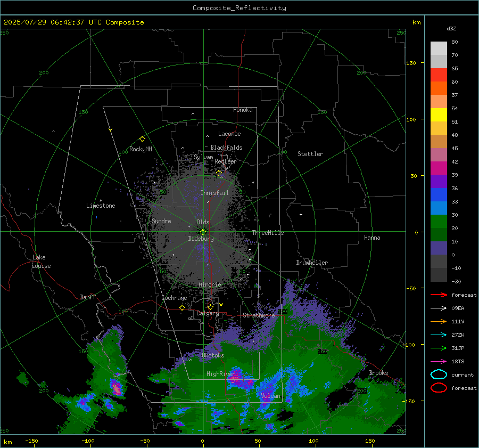This screenshot has height=448, width=479.
Task: Click the red forecast arrow in legend
Action: pyautogui.click(x=439, y=295)
